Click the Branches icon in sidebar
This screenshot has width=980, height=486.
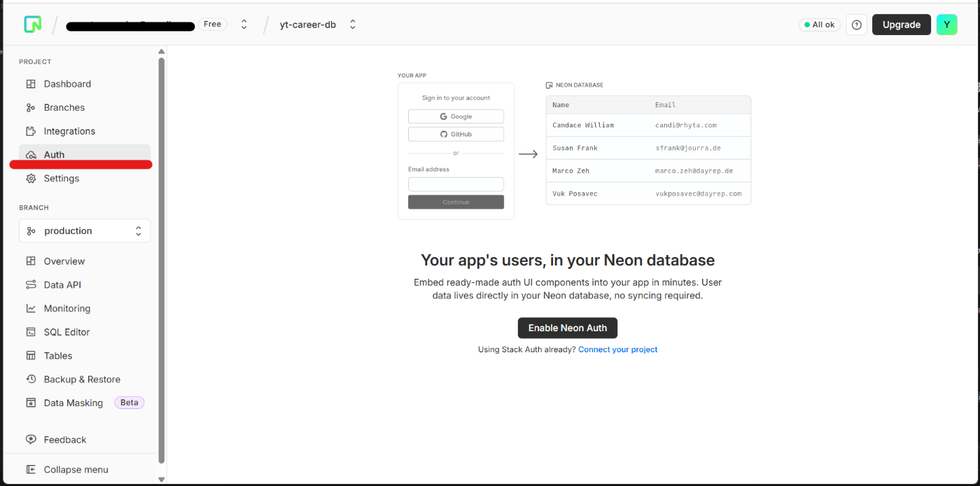pos(31,108)
